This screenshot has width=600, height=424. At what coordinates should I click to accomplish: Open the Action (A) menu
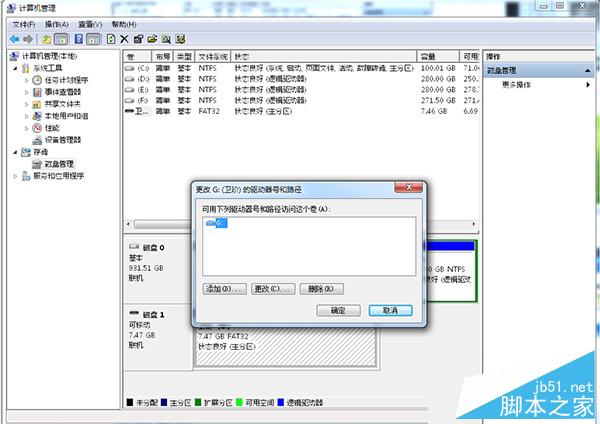pyautogui.click(x=57, y=24)
